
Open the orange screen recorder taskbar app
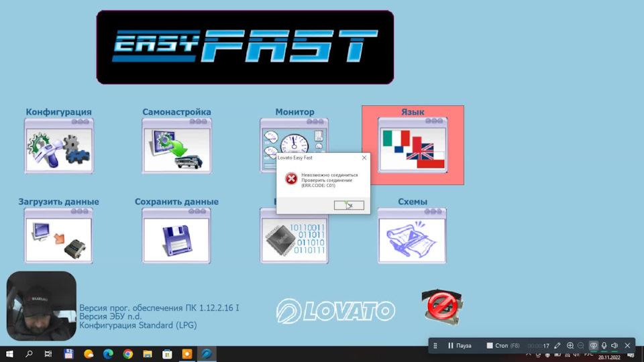point(187,354)
